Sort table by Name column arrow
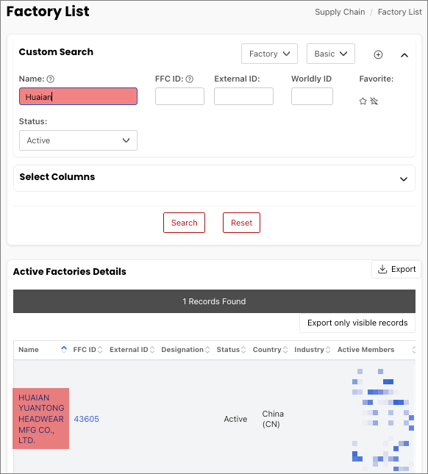The height and width of the screenshot is (474, 428). tap(64, 349)
